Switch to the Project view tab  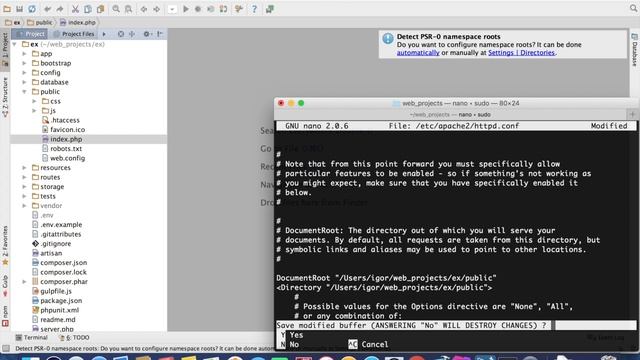[30, 34]
